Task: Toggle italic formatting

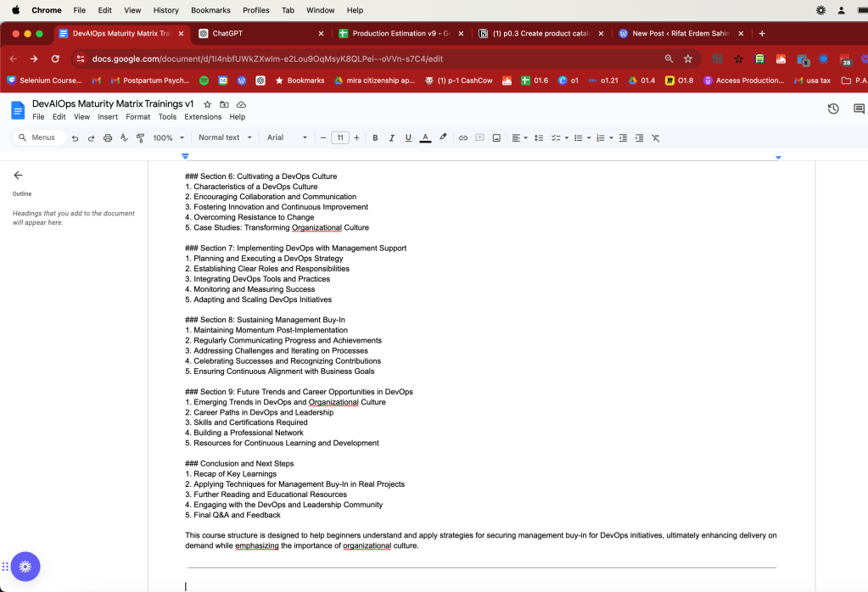Action: (x=391, y=137)
